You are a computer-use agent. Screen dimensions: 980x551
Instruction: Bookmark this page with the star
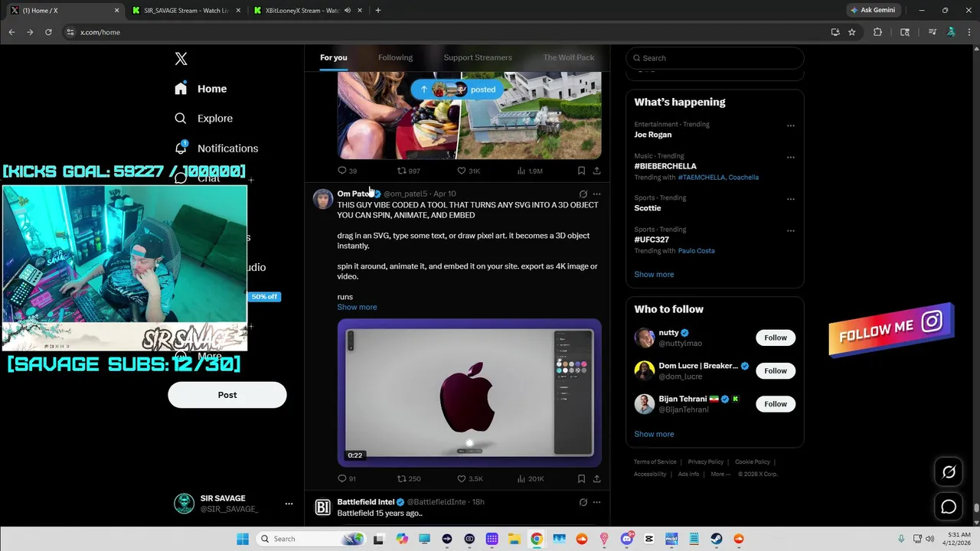pos(851,32)
